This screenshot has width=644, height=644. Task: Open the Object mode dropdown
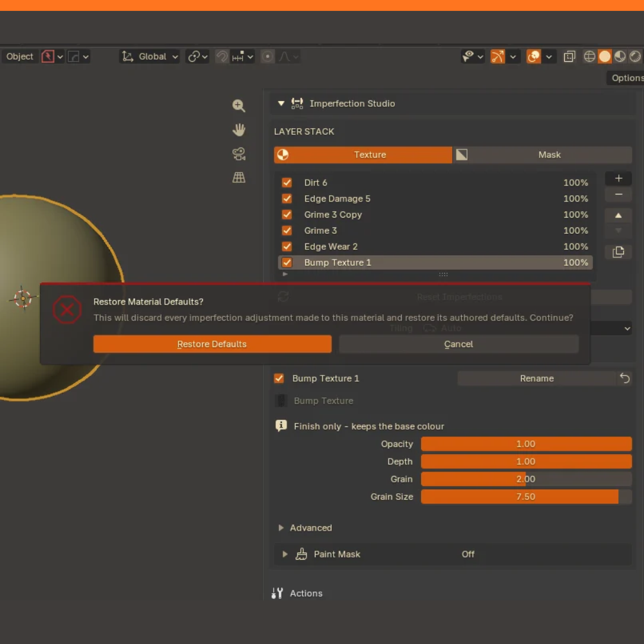tap(20, 56)
